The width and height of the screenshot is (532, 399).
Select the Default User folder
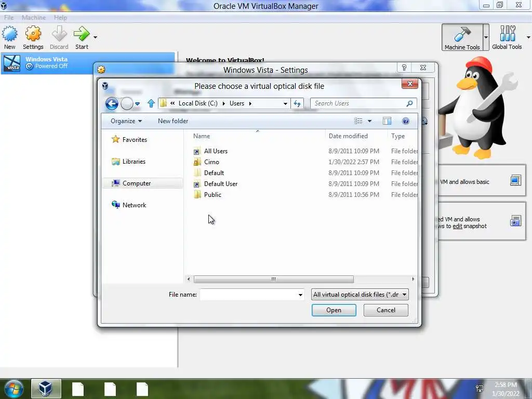(220, 183)
